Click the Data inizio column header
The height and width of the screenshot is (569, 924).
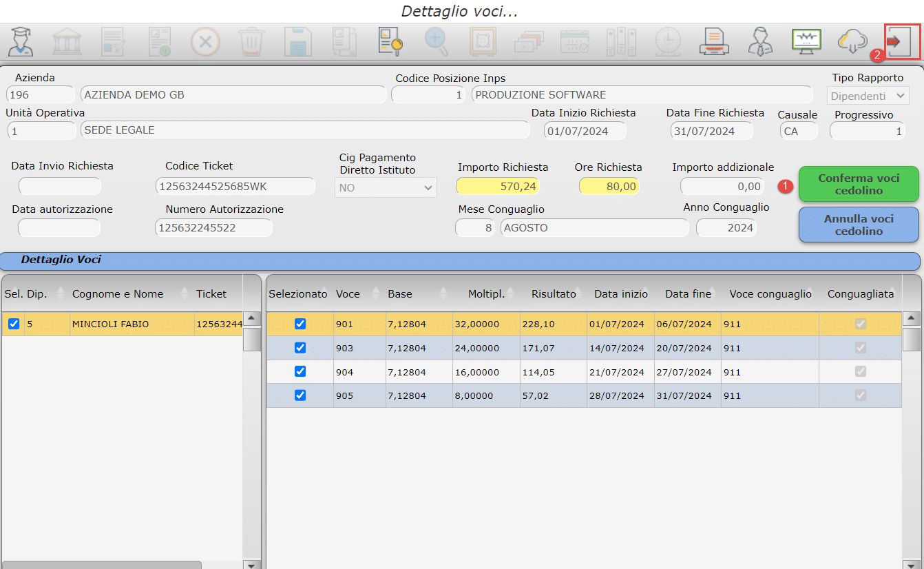tap(621, 293)
